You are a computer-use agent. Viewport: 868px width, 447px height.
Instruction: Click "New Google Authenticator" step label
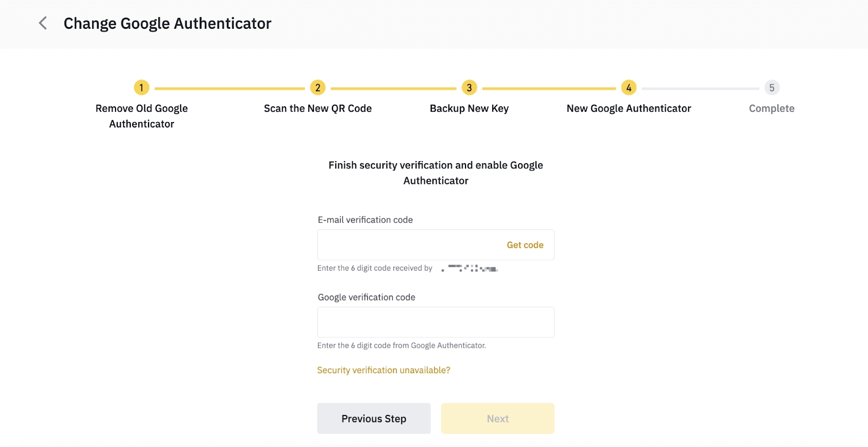pyautogui.click(x=629, y=108)
